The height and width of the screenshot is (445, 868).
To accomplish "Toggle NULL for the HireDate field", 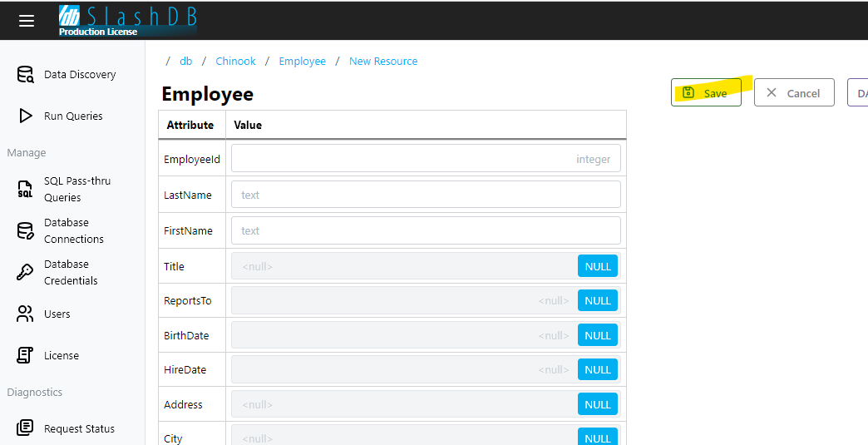I will click(597, 369).
